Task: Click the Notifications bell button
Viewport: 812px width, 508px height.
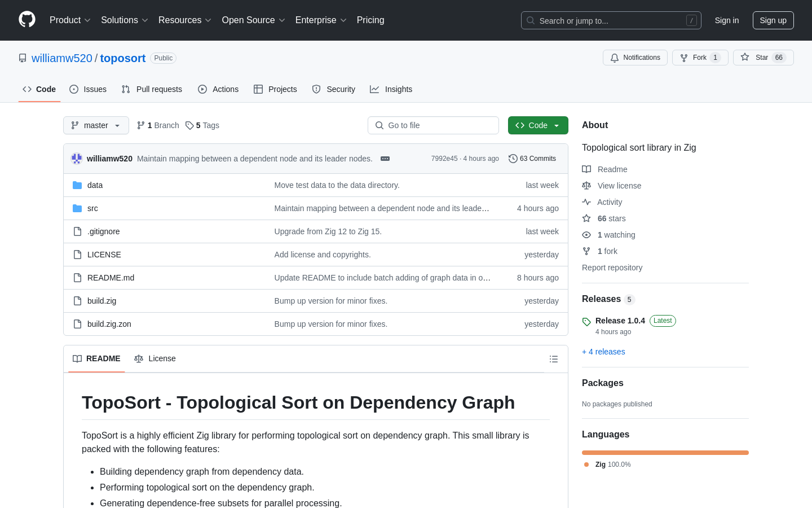Action: 635,58
